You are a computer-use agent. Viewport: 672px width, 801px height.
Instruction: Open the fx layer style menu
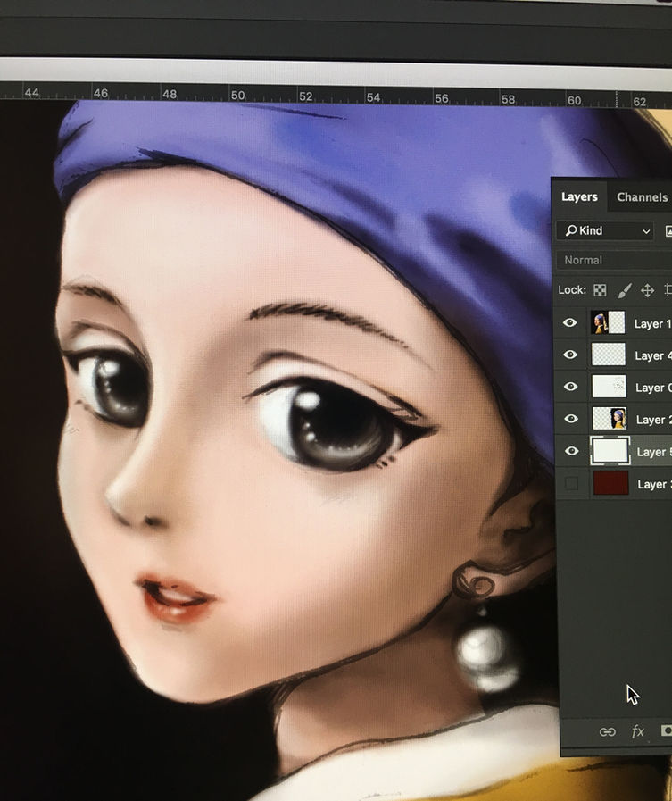(x=638, y=732)
